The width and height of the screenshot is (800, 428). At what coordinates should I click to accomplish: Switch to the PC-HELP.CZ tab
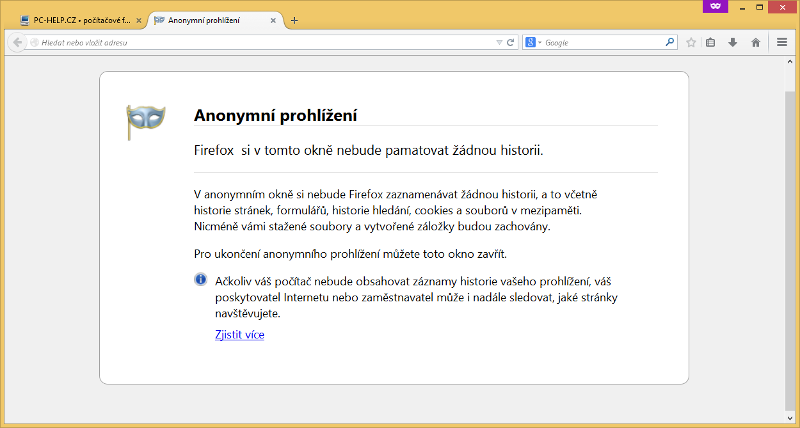[x=75, y=20]
